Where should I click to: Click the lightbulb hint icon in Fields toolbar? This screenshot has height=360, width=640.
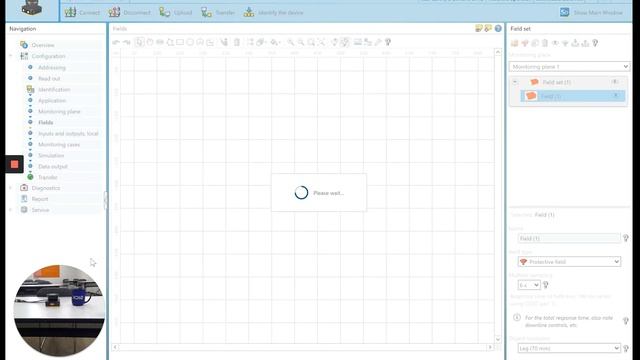[388, 42]
